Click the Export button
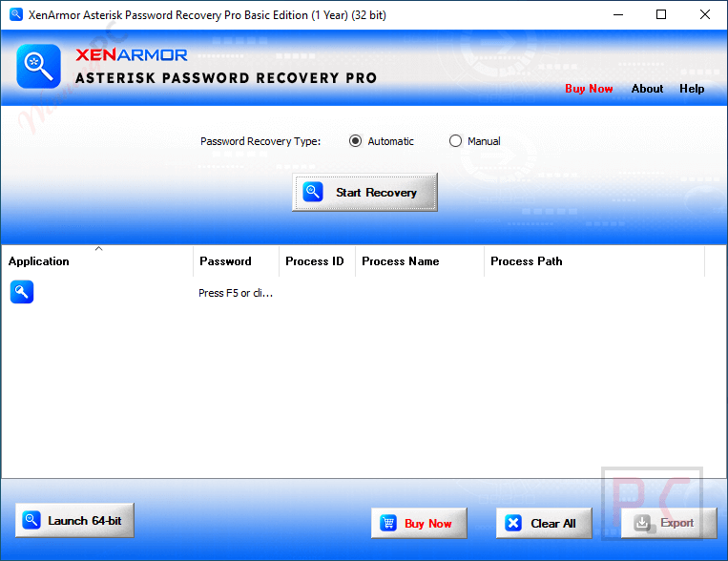The image size is (728, 561). coord(669,524)
